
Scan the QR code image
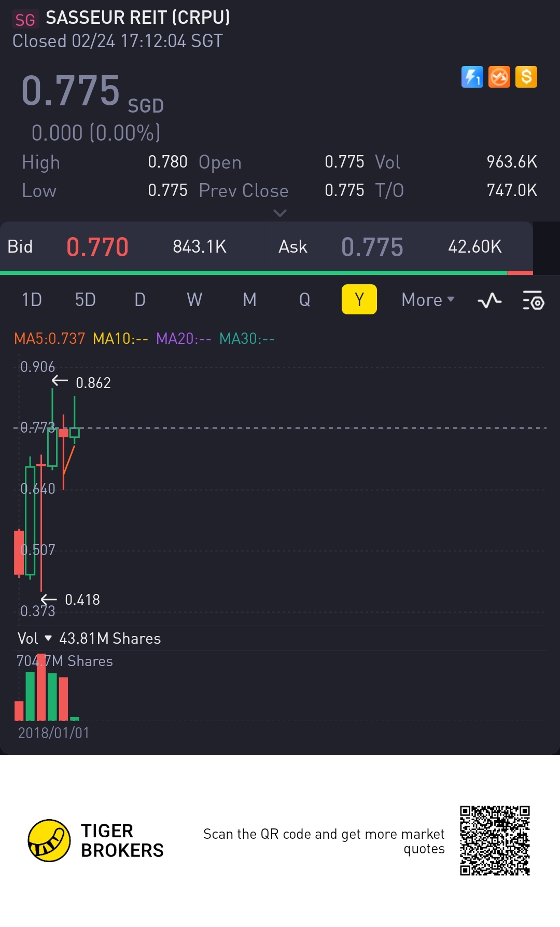click(x=495, y=840)
